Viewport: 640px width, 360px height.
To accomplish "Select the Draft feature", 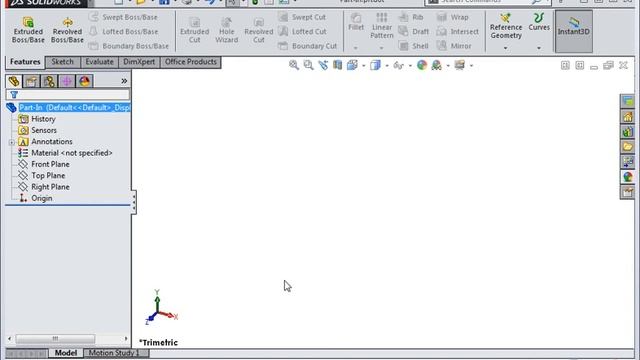I will pos(413,31).
